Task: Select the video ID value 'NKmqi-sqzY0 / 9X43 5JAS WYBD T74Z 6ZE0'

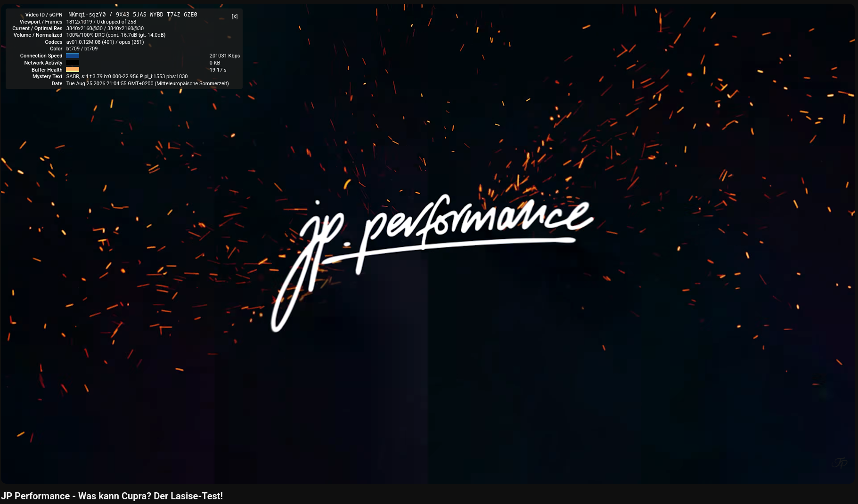Action: pos(133,15)
